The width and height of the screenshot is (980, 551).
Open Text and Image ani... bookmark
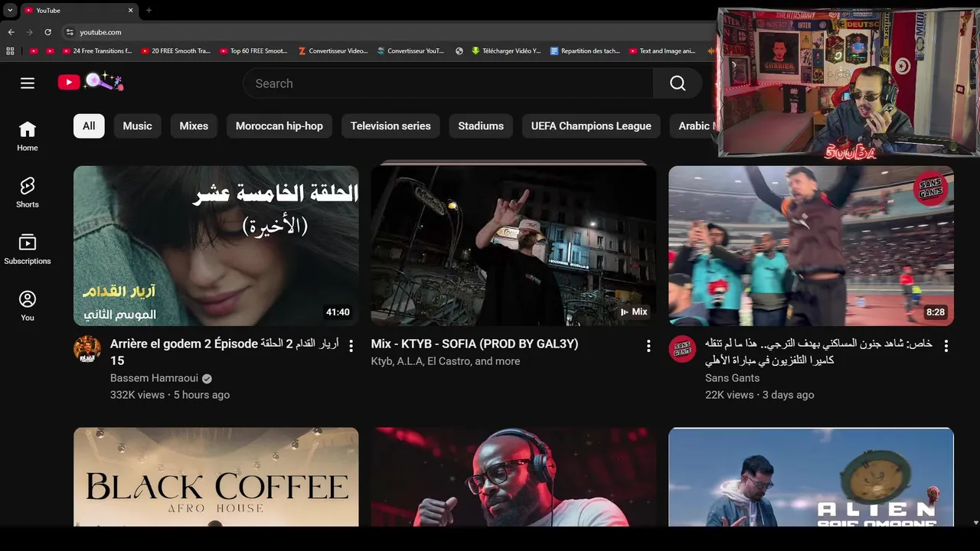pyautogui.click(x=663, y=51)
